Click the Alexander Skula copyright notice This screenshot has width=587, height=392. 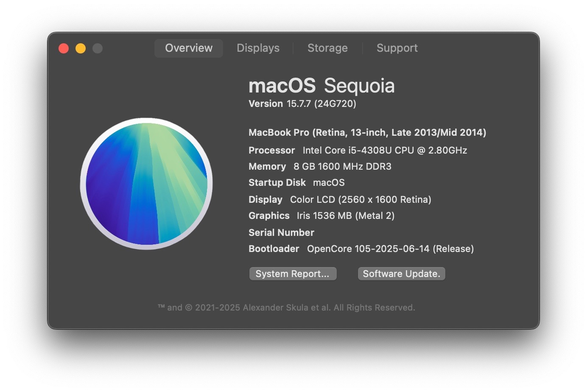point(286,308)
